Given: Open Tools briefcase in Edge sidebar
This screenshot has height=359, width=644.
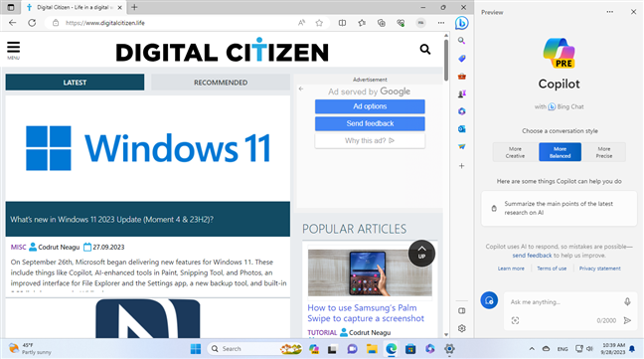Looking at the screenshot, I should [x=462, y=76].
